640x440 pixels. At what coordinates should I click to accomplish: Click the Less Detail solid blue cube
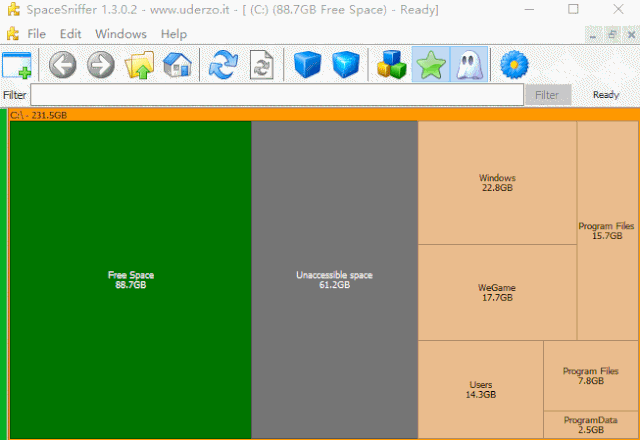309,66
